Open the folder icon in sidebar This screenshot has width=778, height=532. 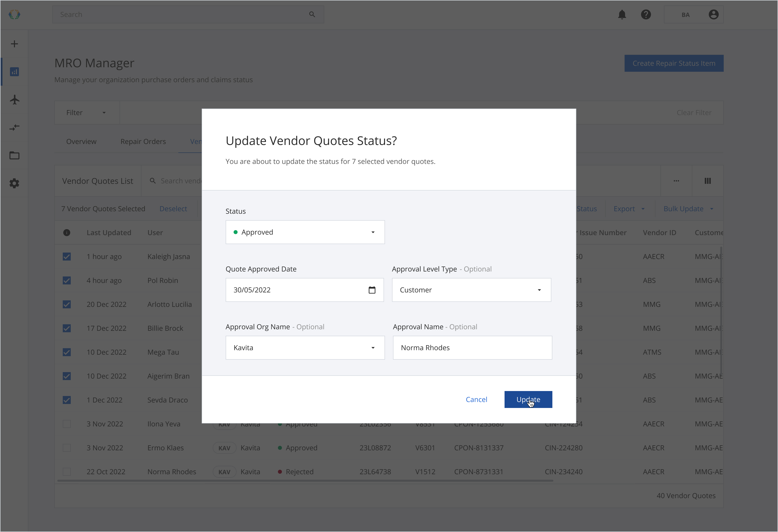pos(14,155)
